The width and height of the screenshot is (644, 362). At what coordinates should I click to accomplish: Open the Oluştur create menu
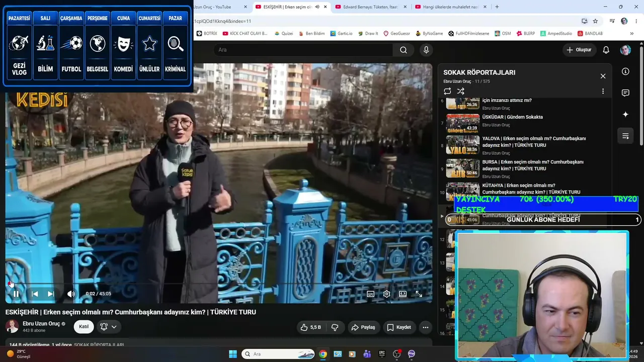pos(579,50)
